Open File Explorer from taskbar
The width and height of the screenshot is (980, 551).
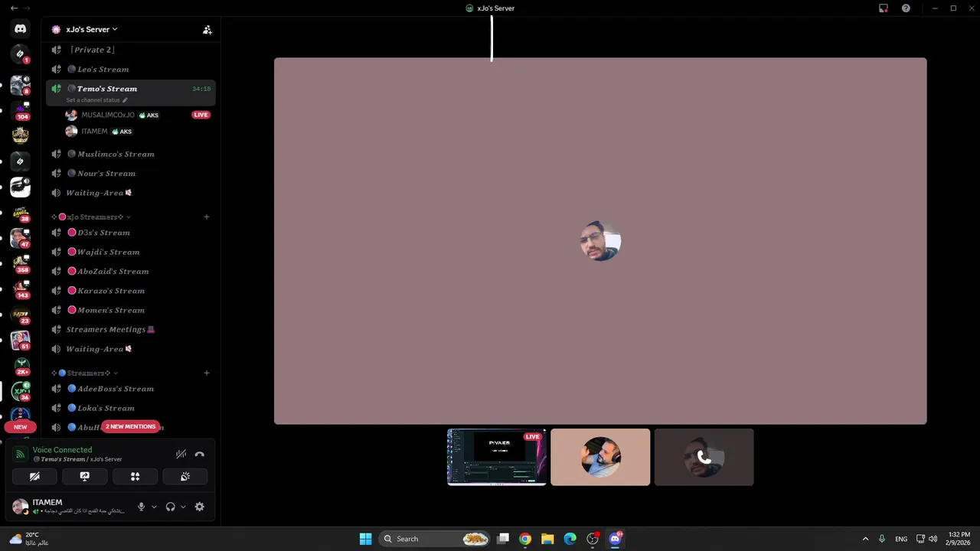click(x=547, y=539)
